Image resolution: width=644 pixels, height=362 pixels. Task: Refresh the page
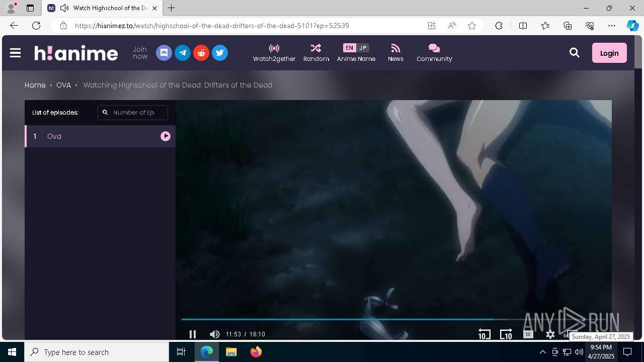[x=36, y=26]
